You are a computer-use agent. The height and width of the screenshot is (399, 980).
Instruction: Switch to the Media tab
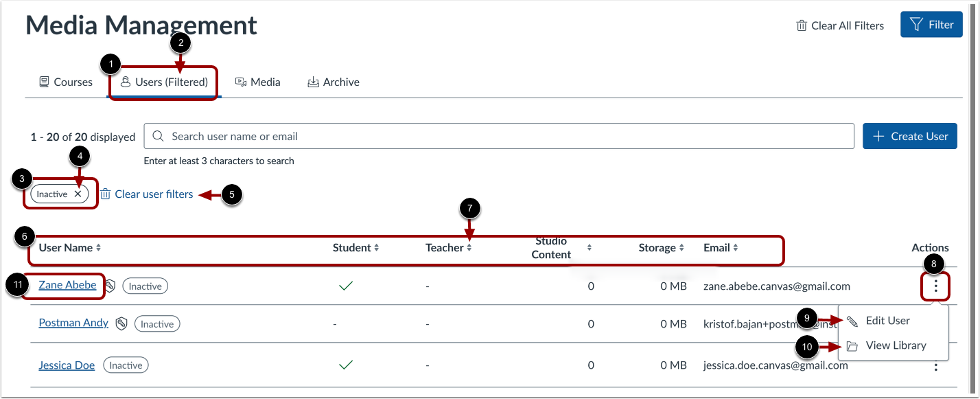(x=258, y=81)
